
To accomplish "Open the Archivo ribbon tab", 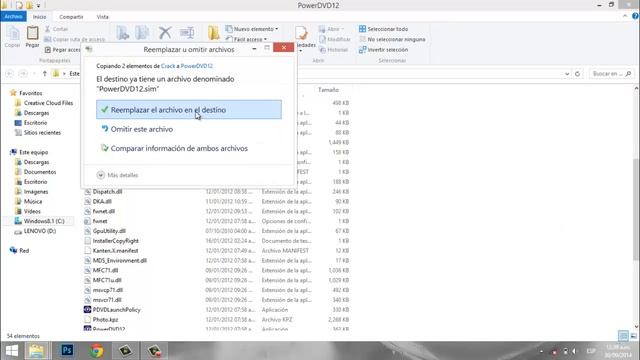I will [x=13, y=17].
